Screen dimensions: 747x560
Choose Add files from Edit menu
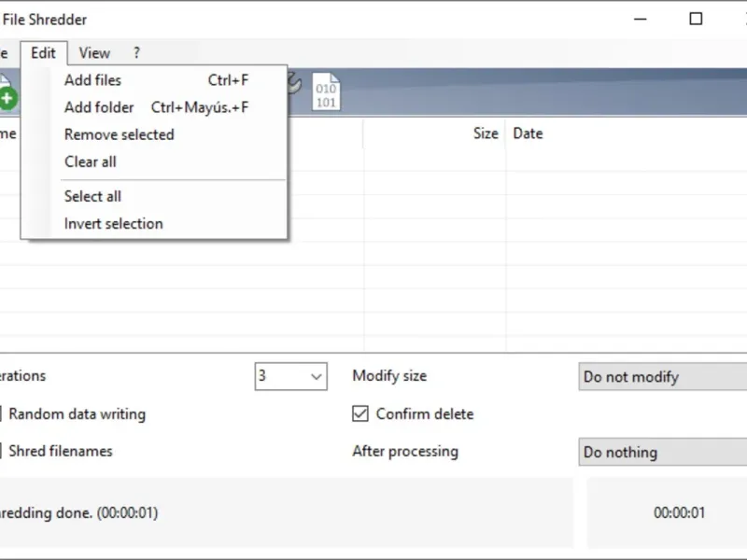(92, 80)
